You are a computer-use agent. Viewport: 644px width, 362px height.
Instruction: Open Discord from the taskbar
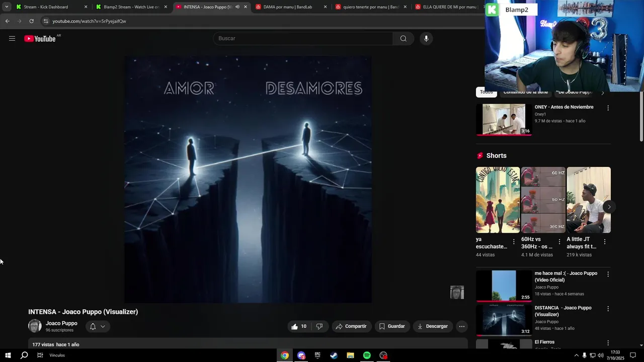pyautogui.click(x=301, y=355)
